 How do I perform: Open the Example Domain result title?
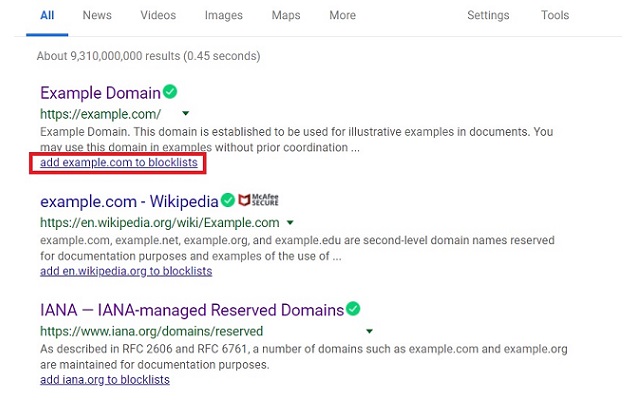100,93
